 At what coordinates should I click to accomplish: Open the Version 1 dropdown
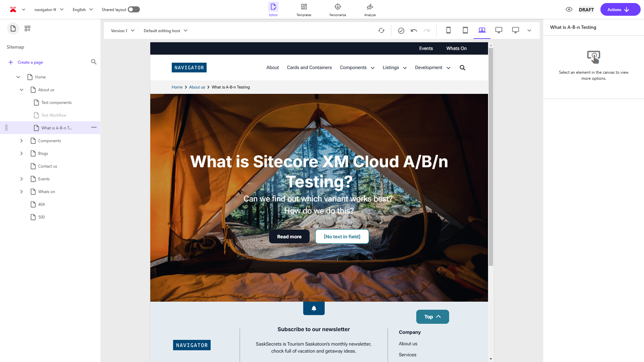tap(123, 31)
